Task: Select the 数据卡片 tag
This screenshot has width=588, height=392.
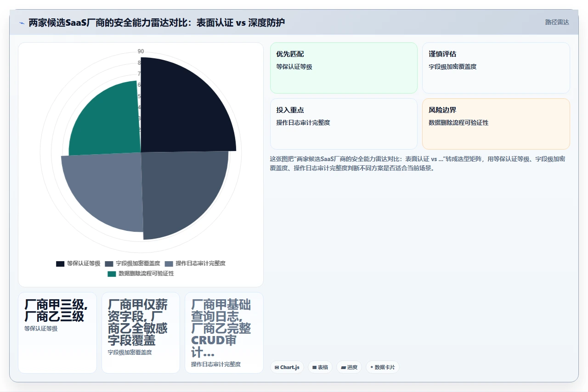Action: pos(383,367)
